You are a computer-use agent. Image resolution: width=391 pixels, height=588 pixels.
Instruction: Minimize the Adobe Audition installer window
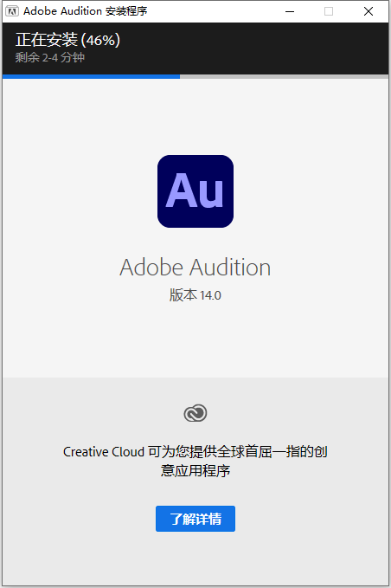pos(290,11)
